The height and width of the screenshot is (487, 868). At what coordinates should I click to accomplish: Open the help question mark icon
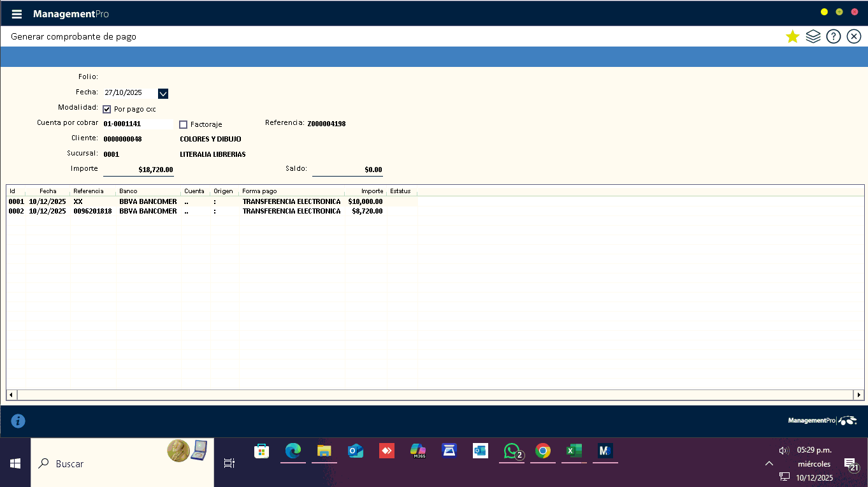point(833,36)
